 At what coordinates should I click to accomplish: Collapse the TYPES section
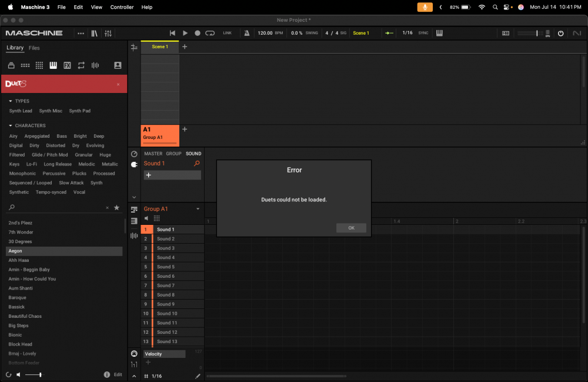(x=11, y=101)
